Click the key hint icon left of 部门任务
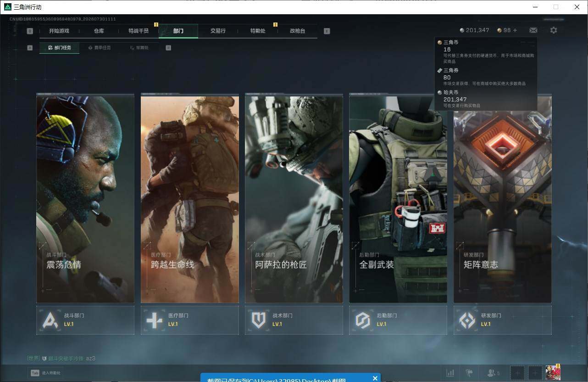The height and width of the screenshot is (382, 588). [30, 48]
